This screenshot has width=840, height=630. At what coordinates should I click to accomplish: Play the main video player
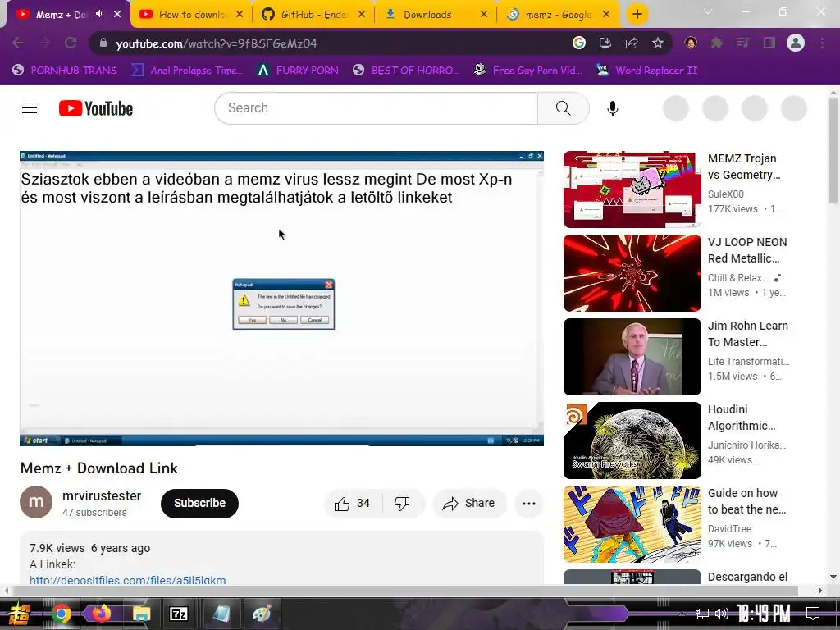pos(282,299)
